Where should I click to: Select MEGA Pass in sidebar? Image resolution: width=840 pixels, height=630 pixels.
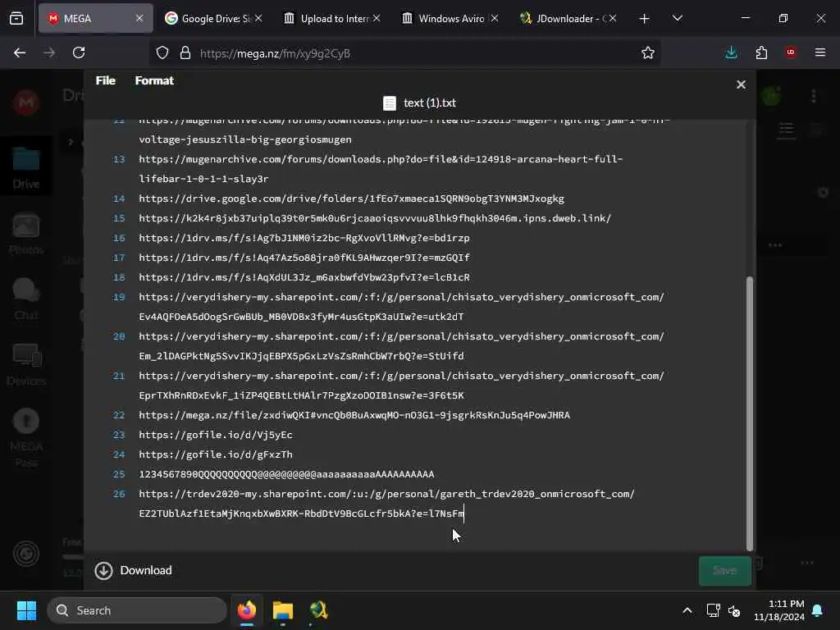(x=25, y=438)
